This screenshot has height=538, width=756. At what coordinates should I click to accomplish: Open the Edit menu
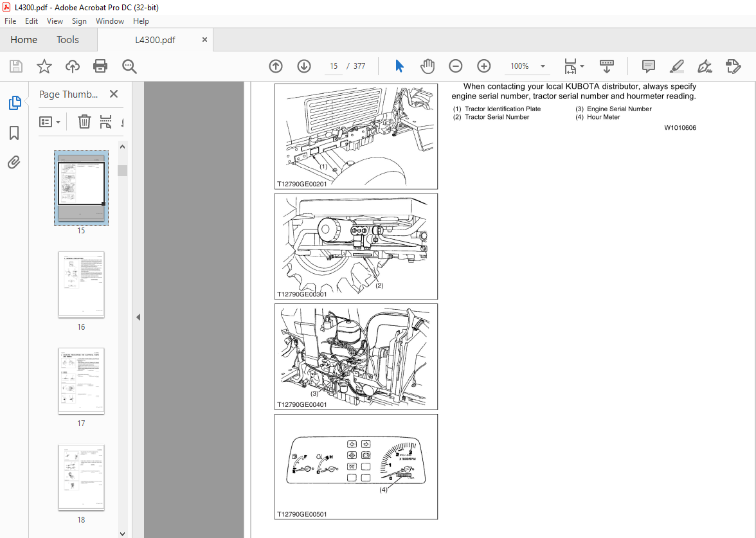[32, 21]
